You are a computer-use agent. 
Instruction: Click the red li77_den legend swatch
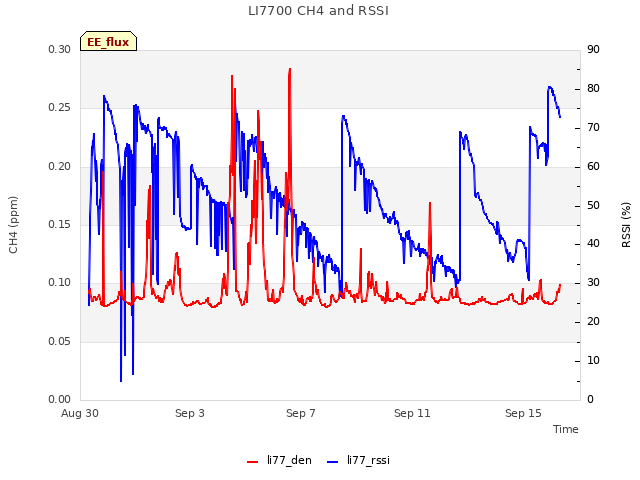click(253, 462)
